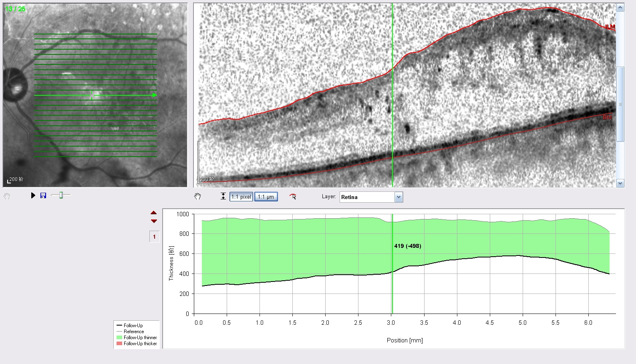
Task: Click the red up arrow beside thickness graph
Action: tap(154, 213)
